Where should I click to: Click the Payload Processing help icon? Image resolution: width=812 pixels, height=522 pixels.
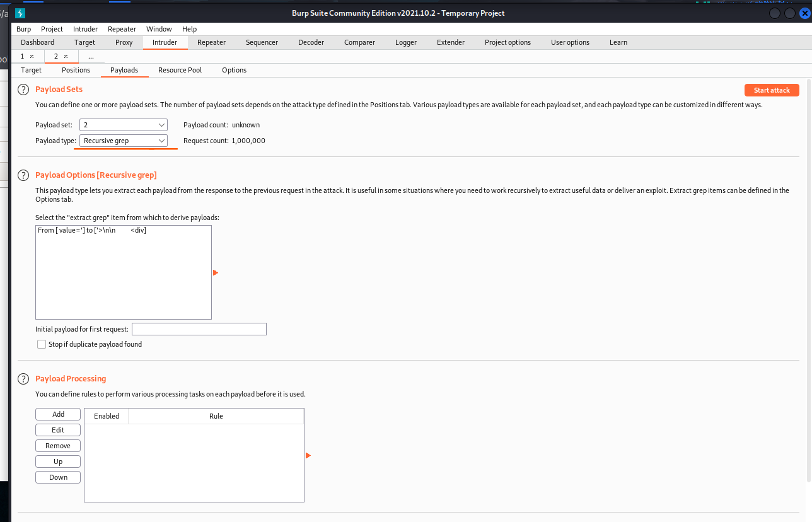23,379
